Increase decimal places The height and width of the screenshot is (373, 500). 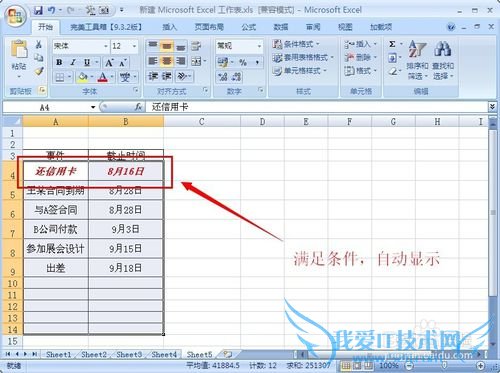click(x=222, y=77)
